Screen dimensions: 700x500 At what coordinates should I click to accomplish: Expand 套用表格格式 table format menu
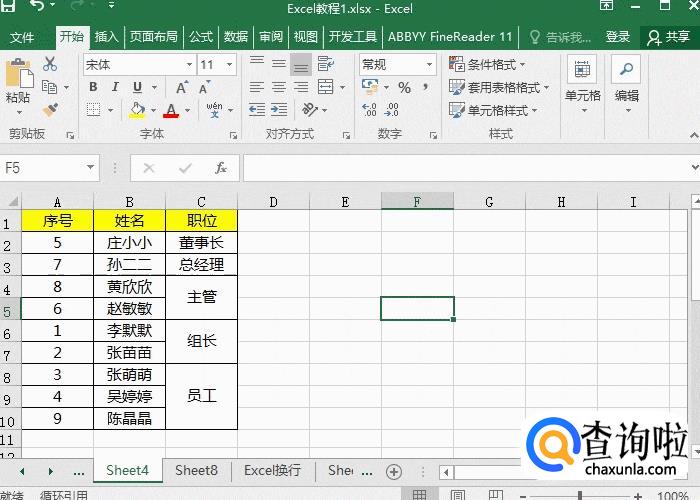tap(499, 88)
